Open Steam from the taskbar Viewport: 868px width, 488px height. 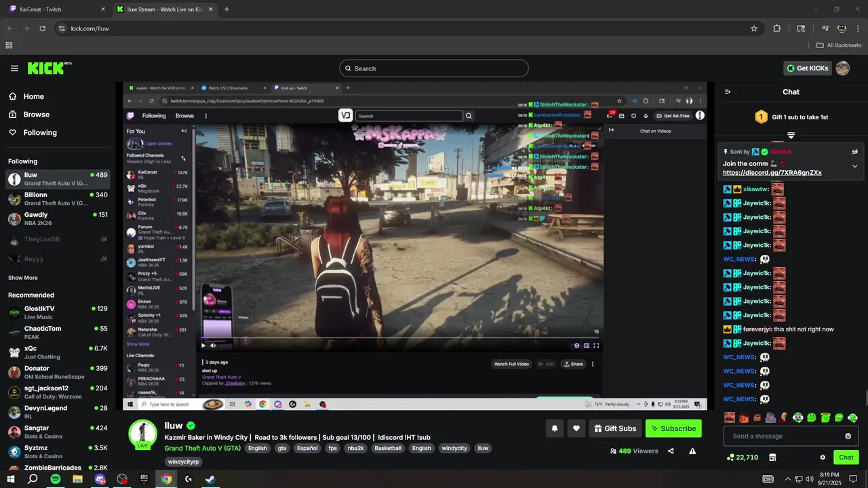click(211, 479)
